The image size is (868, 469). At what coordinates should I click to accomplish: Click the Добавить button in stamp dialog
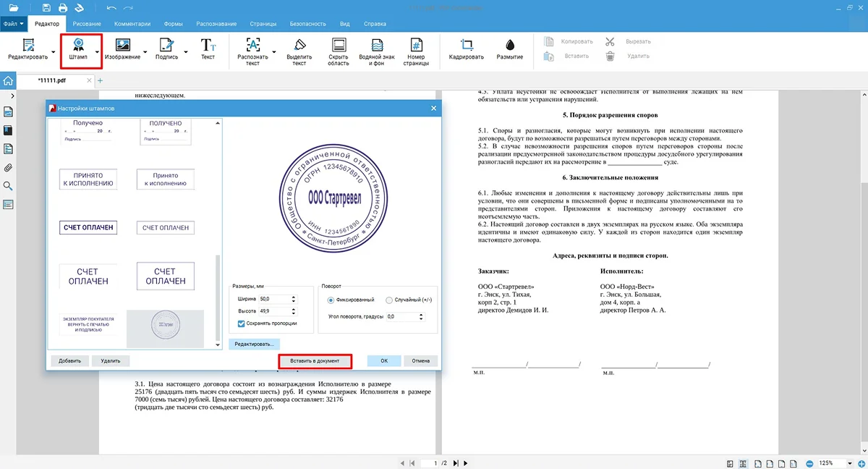point(70,360)
